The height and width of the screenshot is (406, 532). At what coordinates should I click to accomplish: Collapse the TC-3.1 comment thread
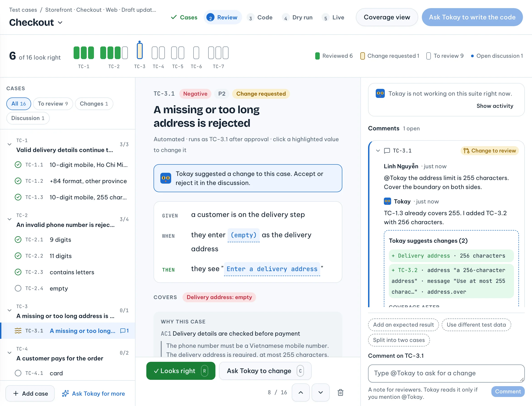click(x=378, y=151)
